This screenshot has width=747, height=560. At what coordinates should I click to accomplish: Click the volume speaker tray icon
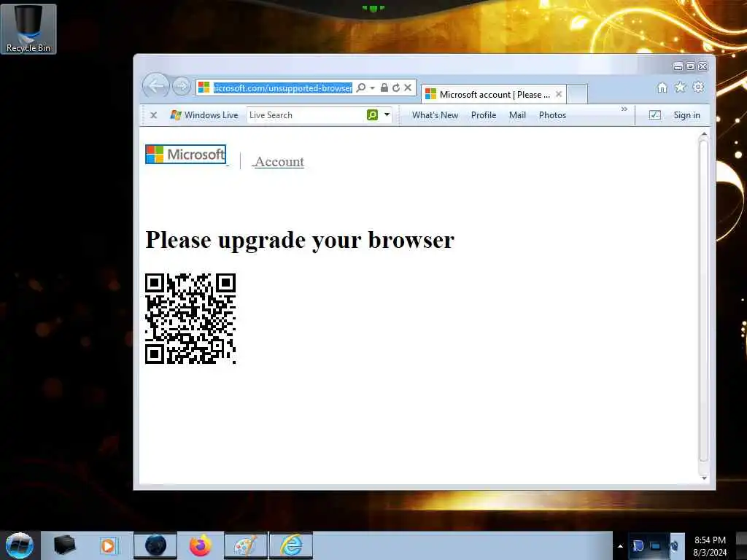(x=674, y=546)
